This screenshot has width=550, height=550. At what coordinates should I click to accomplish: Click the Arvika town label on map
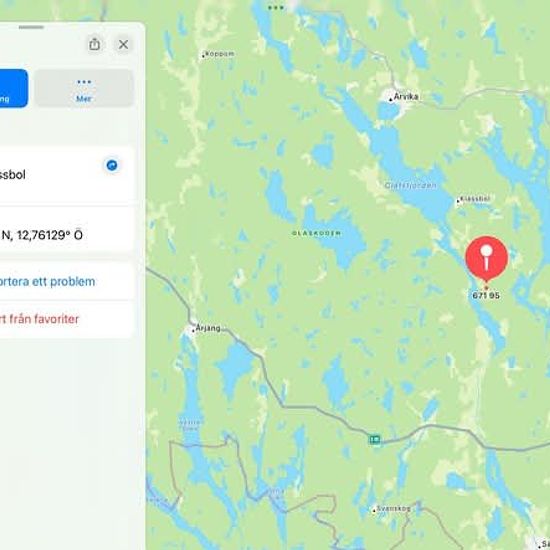point(406,96)
